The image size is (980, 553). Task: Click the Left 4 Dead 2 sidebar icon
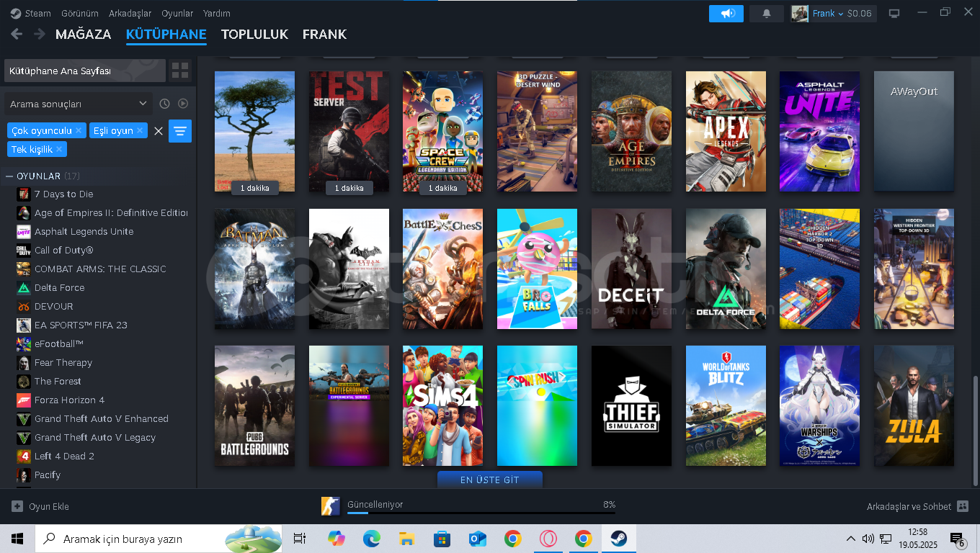[x=24, y=456]
